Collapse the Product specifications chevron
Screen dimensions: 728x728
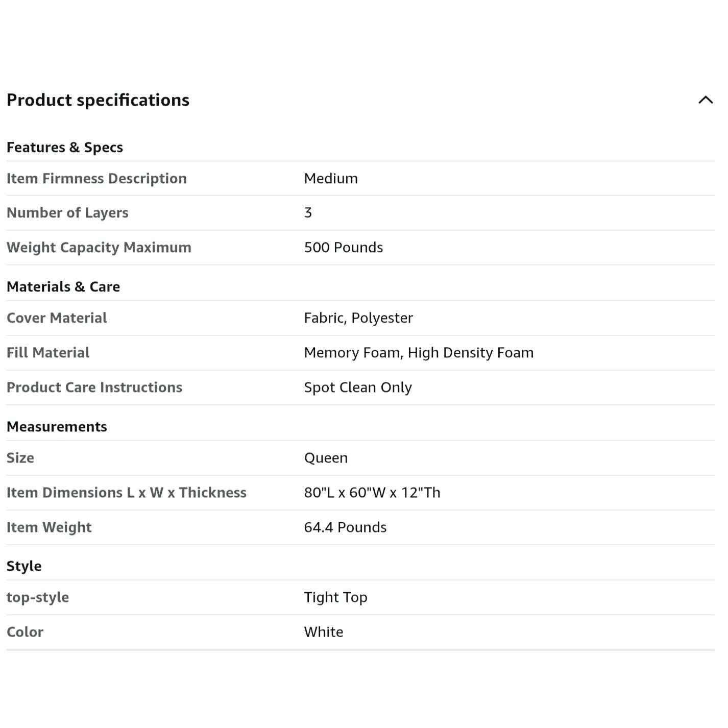706,100
